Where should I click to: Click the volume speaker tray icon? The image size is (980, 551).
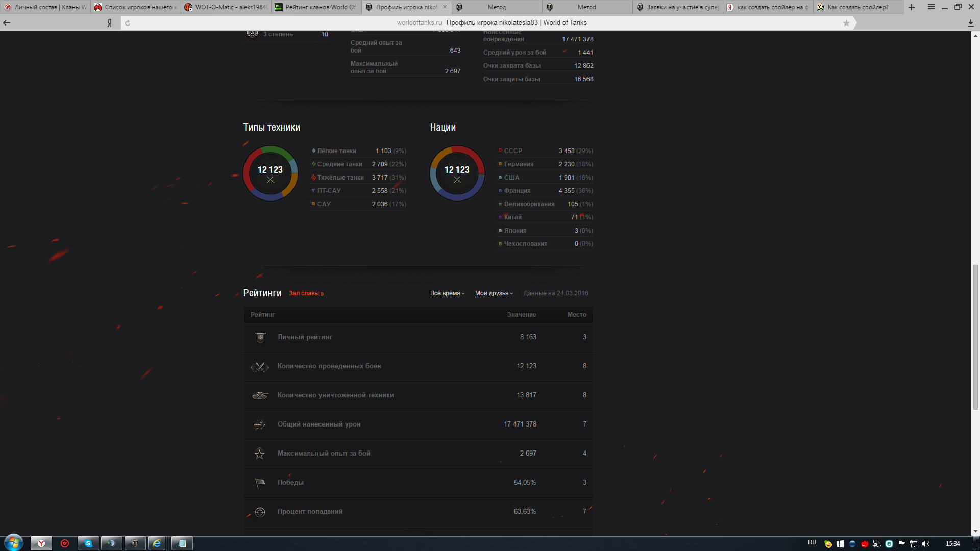pyautogui.click(x=926, y=544)
